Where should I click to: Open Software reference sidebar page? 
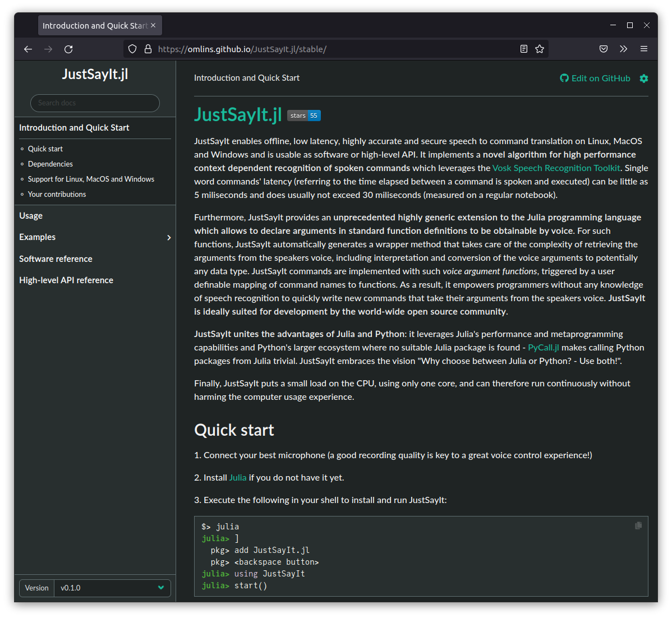click(x=56, y=259)
